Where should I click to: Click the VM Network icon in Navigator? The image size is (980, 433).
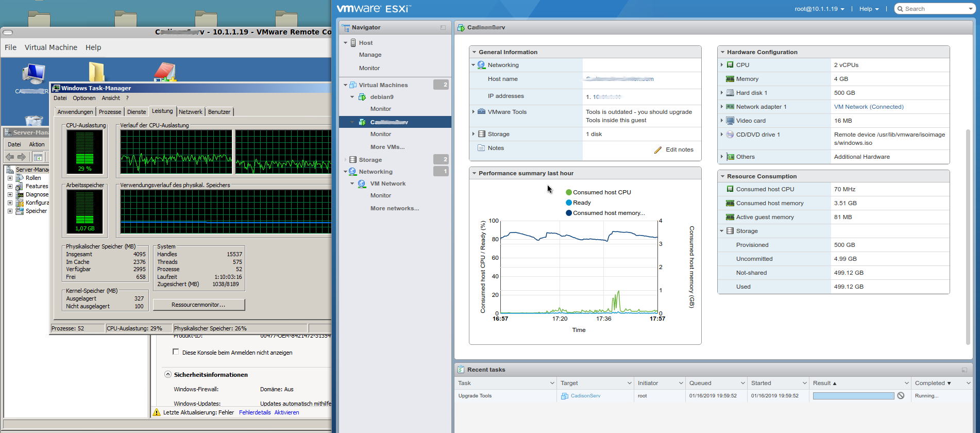362,184
